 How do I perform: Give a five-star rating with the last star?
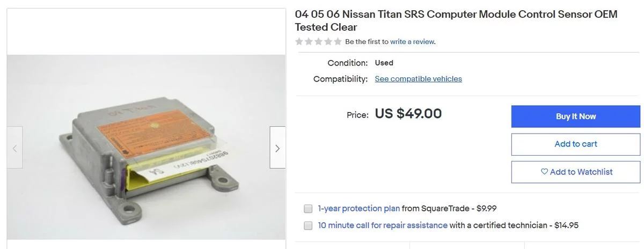(x=337, y=41)
